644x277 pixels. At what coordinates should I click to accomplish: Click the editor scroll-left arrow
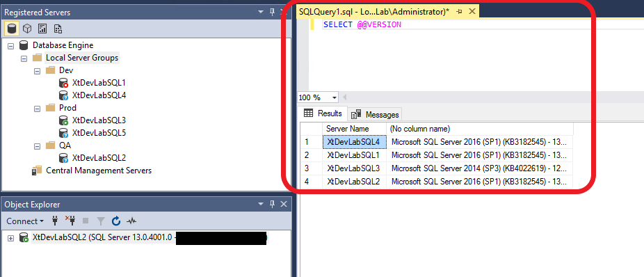tap(344, 98)
